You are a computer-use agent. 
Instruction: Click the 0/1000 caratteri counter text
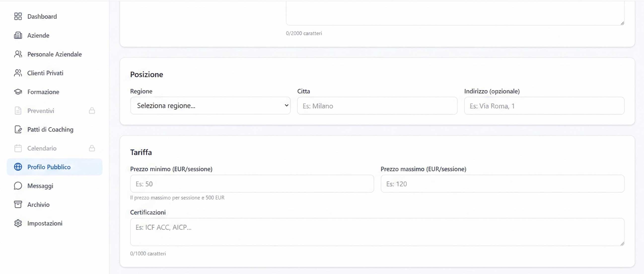click(x=148, y=253)
